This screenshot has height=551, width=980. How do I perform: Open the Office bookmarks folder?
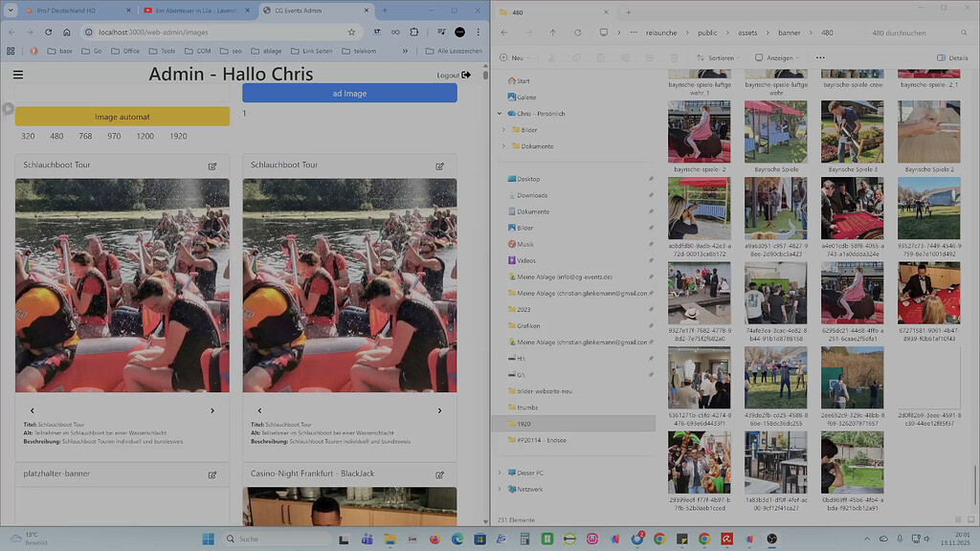125,52
